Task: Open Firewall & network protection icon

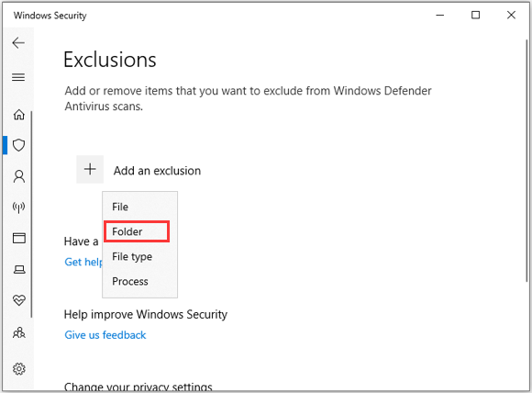Action: (19, 208)
